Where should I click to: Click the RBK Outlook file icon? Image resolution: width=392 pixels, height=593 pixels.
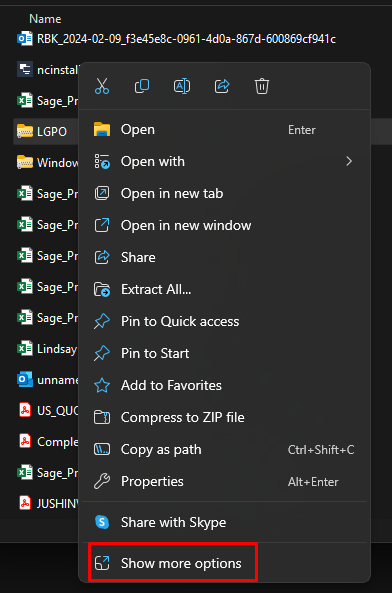[x=25, y=39]
